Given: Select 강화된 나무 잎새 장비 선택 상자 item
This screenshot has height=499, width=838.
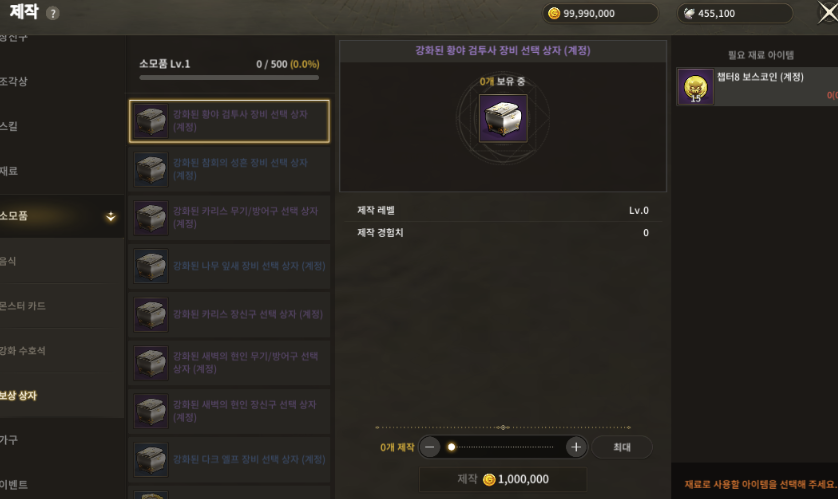Looking at the screenshot, I should 229,266.
